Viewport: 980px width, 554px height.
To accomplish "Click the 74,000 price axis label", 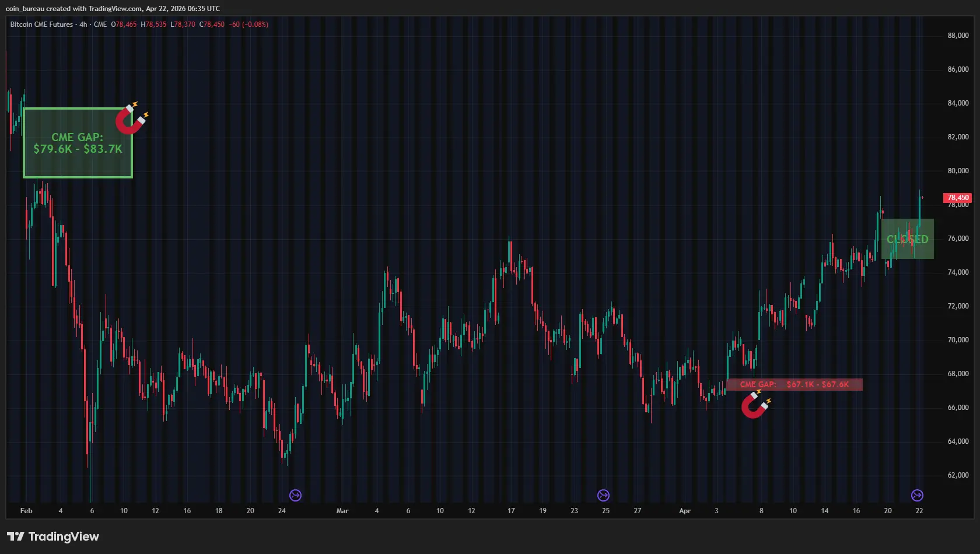I will (x=958, y=272).
